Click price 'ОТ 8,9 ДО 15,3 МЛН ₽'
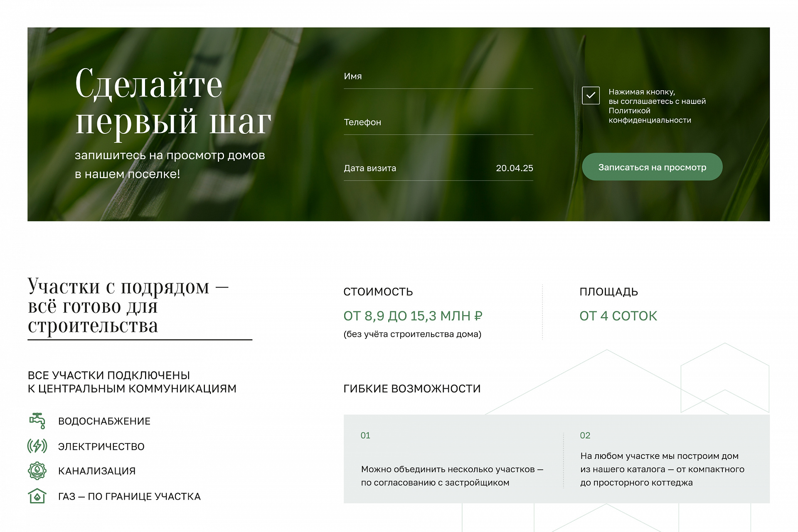The height and width of the screenshot is (532, 798). (x=413, y=316)
